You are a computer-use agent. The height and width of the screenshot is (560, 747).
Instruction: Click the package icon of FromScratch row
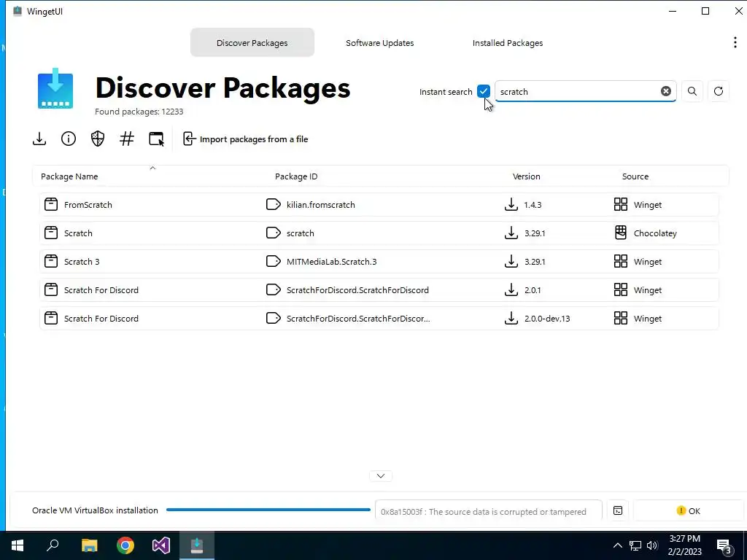(x=51, y=205)
